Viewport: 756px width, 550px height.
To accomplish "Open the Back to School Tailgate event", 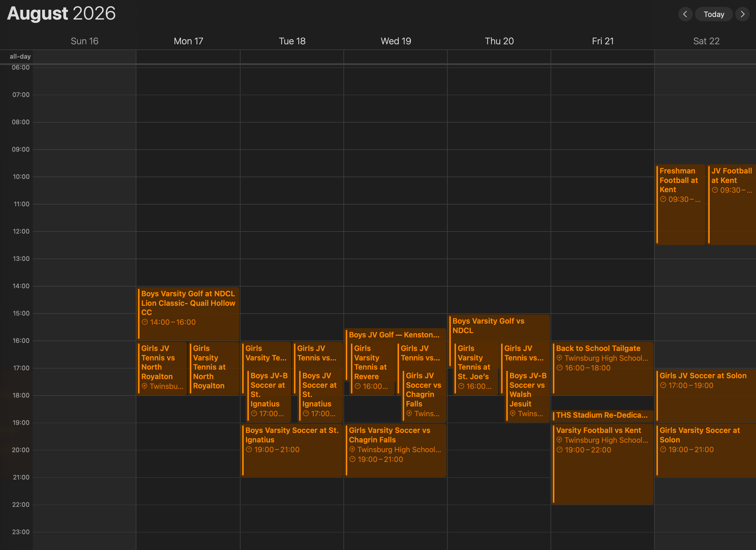I will [x=603, y=368].
